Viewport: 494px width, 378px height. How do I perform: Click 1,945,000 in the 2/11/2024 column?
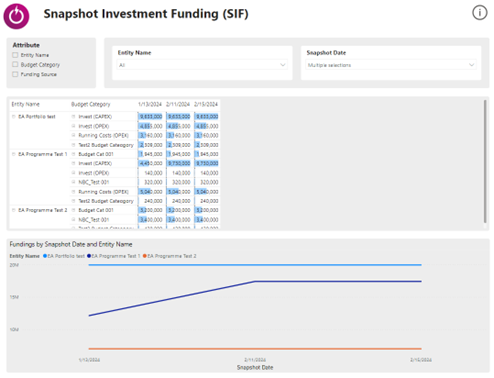179,154
